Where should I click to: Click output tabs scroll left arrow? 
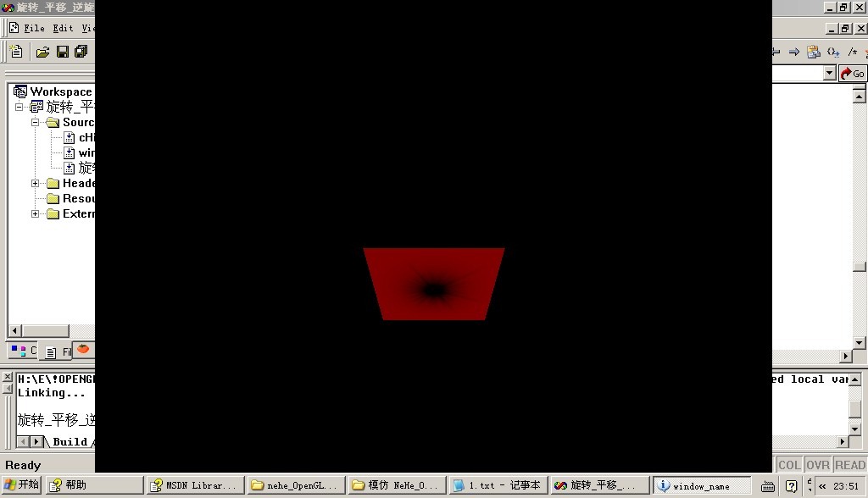[x=23, y=441]
